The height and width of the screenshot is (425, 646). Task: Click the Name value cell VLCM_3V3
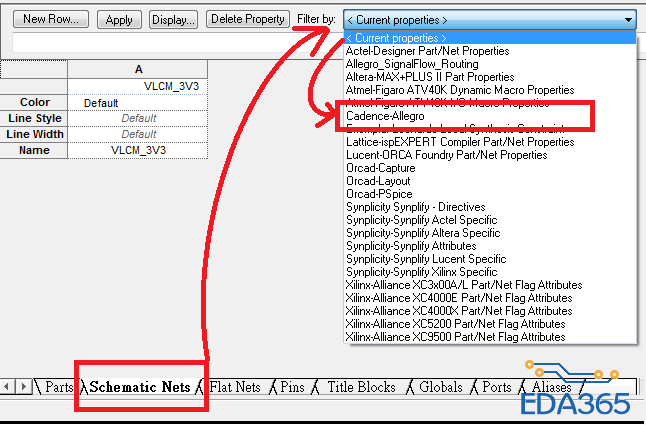138,151
